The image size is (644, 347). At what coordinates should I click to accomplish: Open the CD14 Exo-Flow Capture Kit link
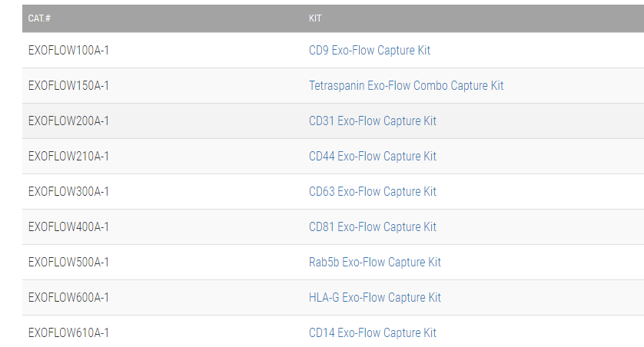(x=372, y=332)
